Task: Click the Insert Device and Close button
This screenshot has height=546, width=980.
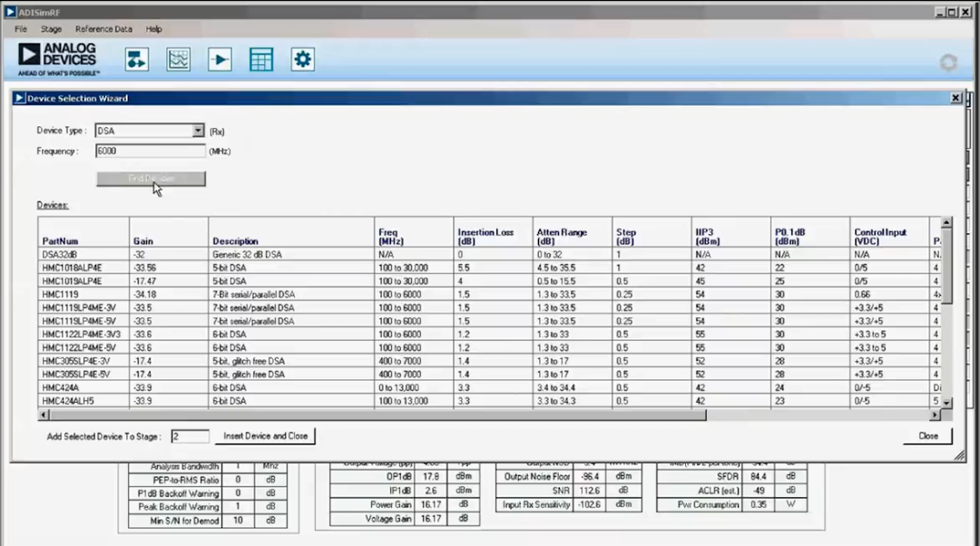Action: (265, 436)
